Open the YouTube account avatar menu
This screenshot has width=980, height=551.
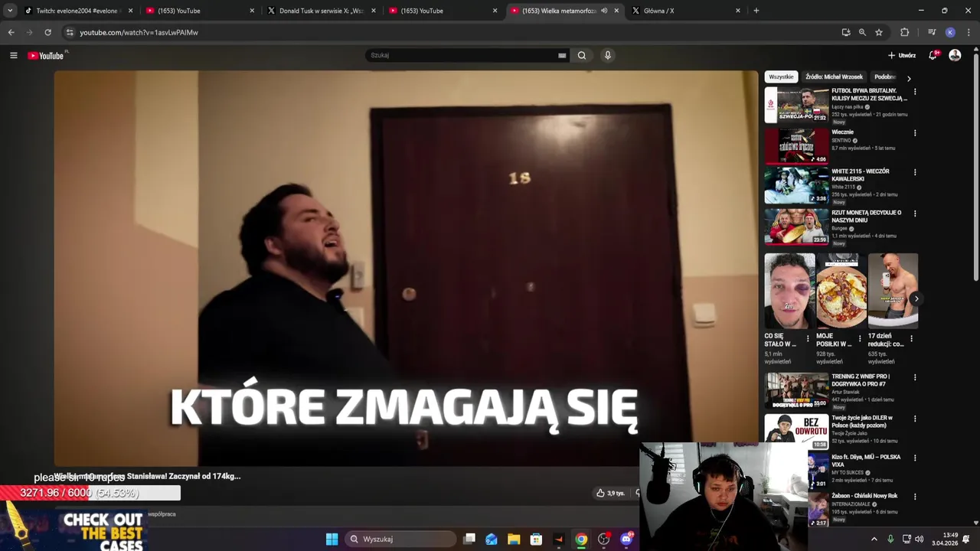pyautogui.click(x=955, y=55)
